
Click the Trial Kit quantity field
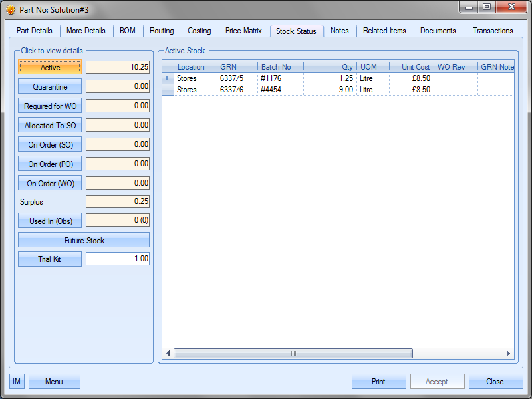(x=118, y=259)
